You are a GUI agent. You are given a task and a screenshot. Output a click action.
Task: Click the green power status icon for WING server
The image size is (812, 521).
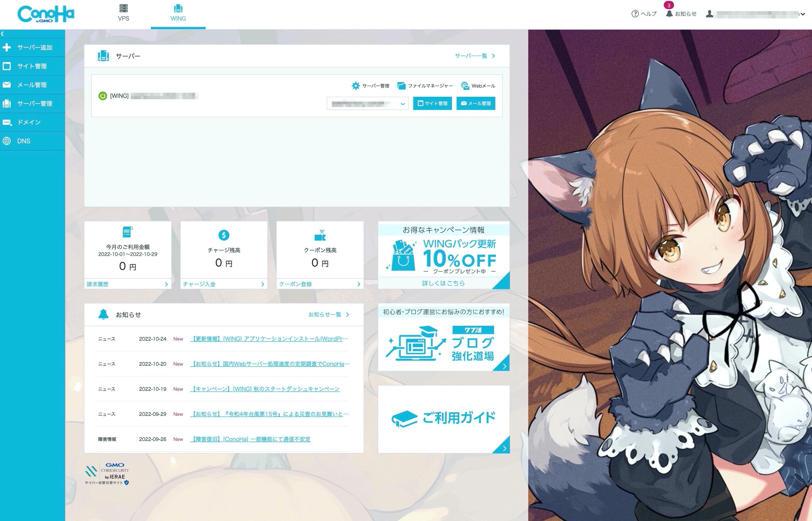click(102, 96)
